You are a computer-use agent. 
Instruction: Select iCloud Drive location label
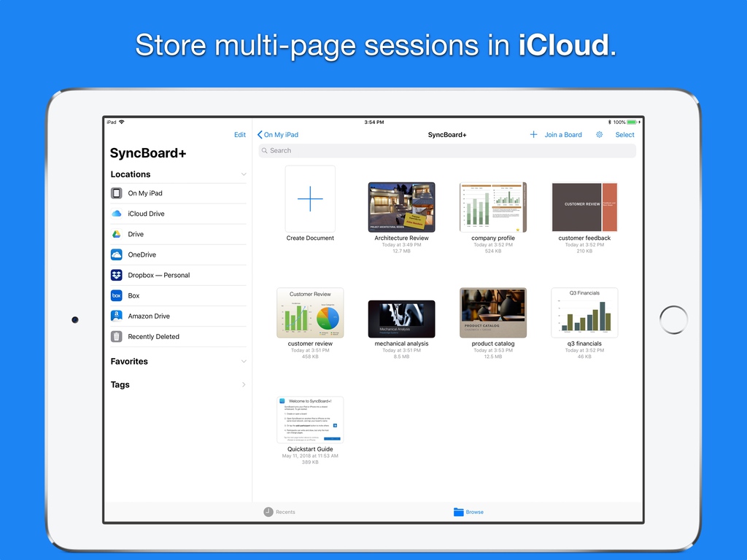coord(146,214)
